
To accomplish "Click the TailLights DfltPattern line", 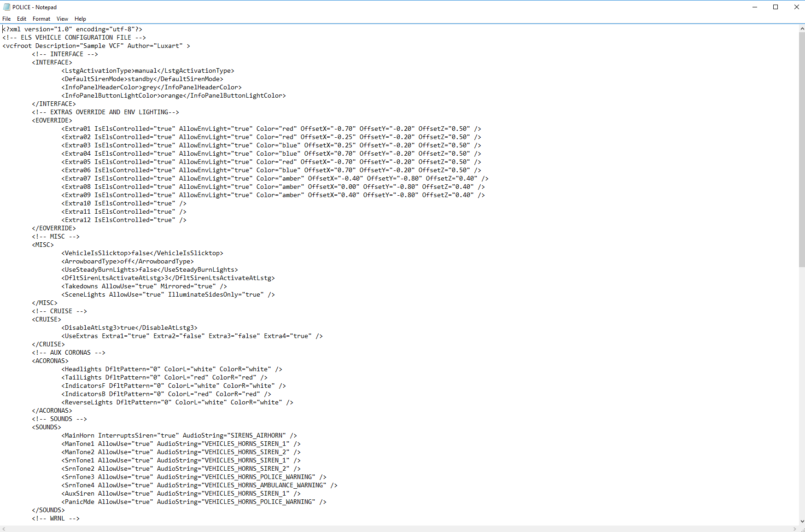I will pyautogui.click(x=164, y=377).
